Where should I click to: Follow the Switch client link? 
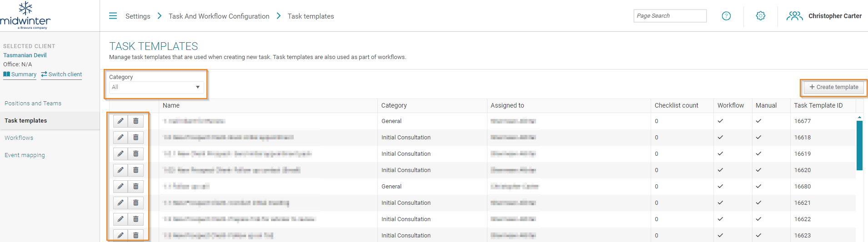[x=61, y=74]
